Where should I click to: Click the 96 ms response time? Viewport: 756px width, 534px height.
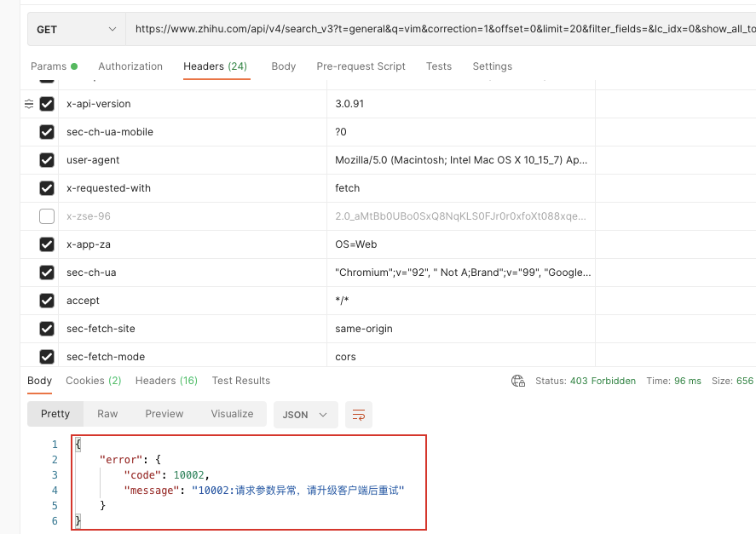click(x=688, y=382)
